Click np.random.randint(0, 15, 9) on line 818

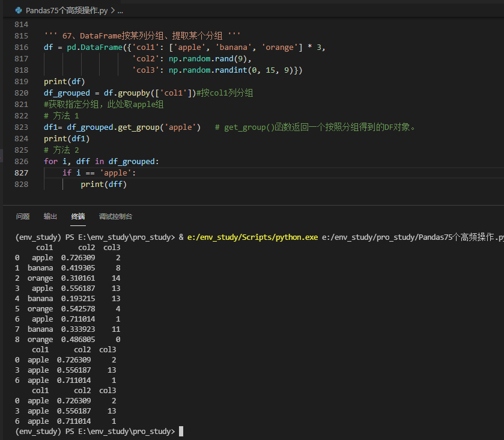[x=231, y=70]
